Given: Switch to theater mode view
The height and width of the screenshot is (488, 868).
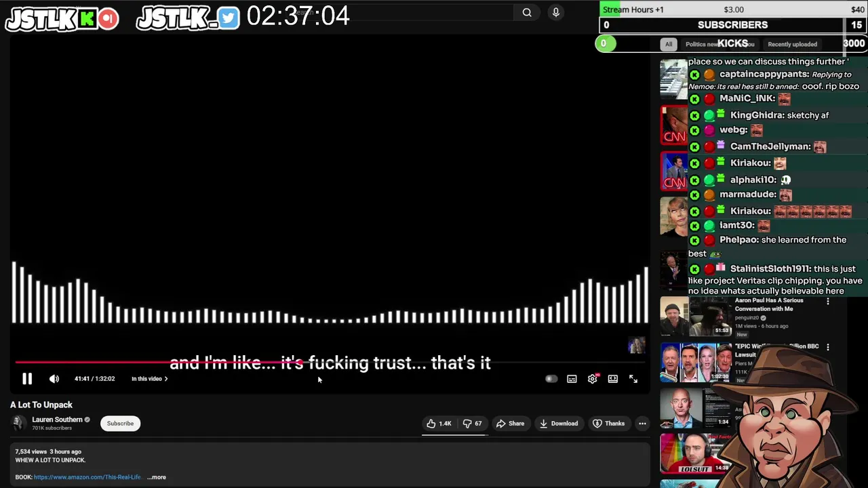Looking at the screenshot, I should (613, 379).
